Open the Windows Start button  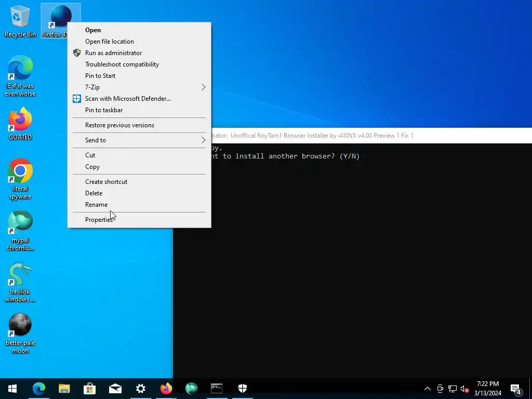(12, 389)
